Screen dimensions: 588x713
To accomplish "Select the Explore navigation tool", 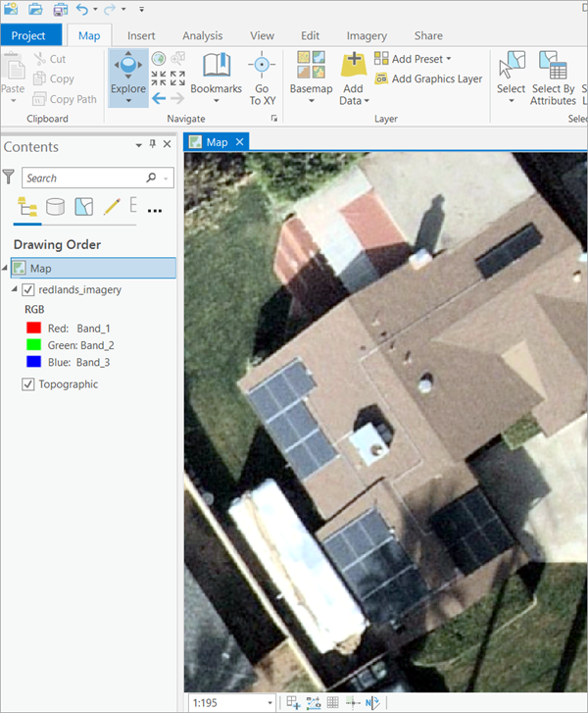I will coord(127,76).
